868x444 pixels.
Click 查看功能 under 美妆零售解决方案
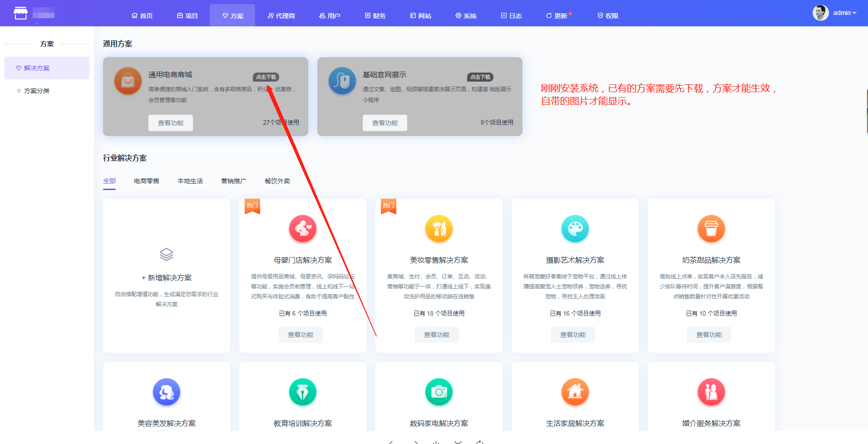(437, 335)
